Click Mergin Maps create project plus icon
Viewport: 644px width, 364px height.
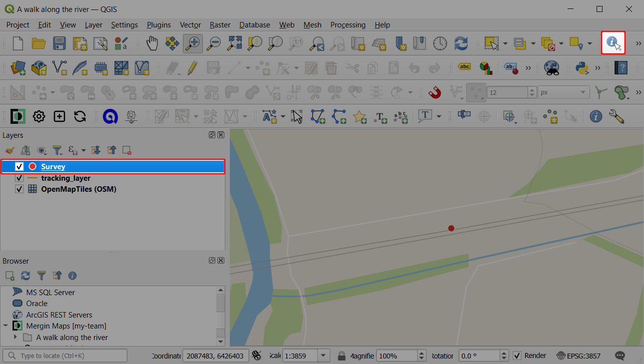[59, 116]
